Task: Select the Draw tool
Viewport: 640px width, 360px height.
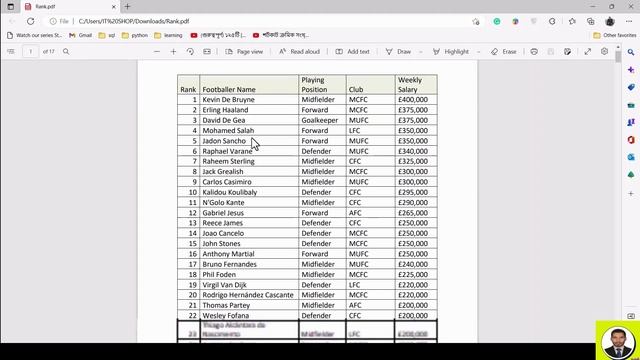Action: coord(398,52)
